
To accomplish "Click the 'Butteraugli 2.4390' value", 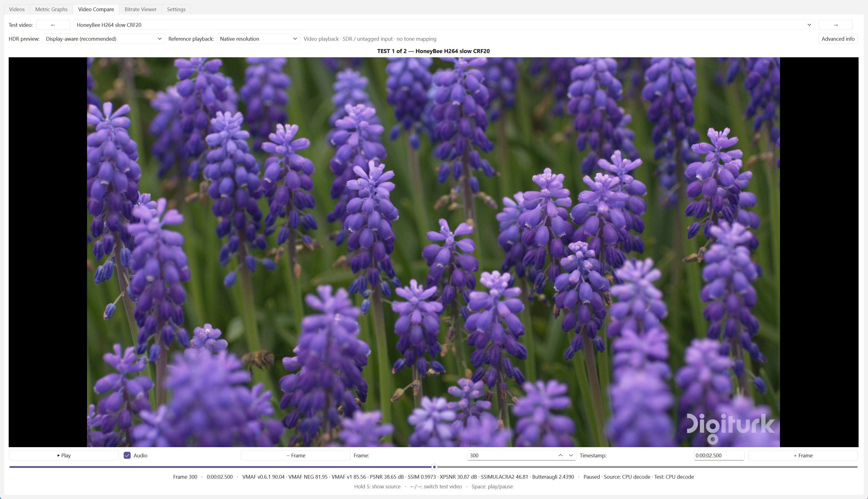I will (x=553, y=477).
